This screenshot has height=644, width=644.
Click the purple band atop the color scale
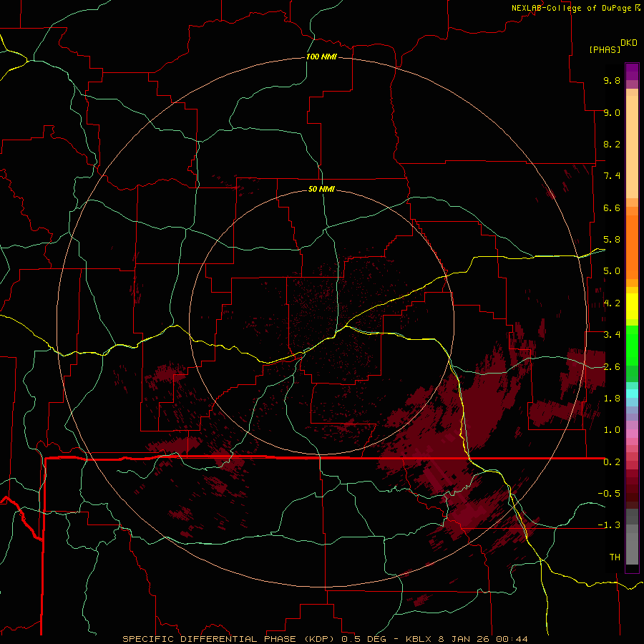tap(632, 72)
